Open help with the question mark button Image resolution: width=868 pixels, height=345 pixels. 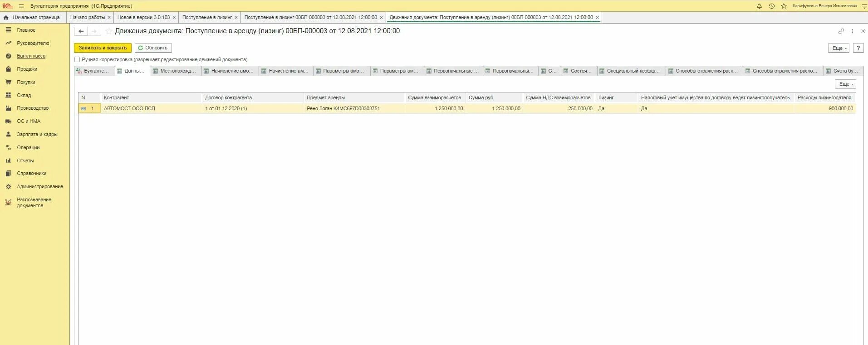(x=858, y=48)
